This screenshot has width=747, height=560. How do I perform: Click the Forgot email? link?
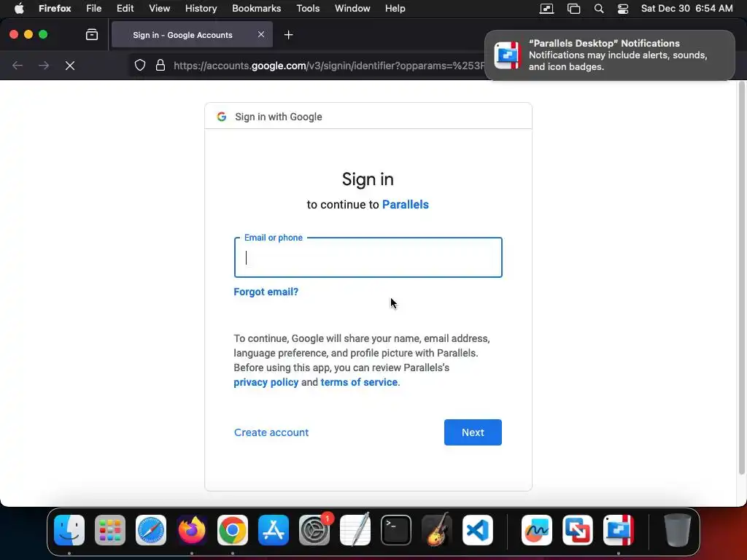(x=266, y=292)
